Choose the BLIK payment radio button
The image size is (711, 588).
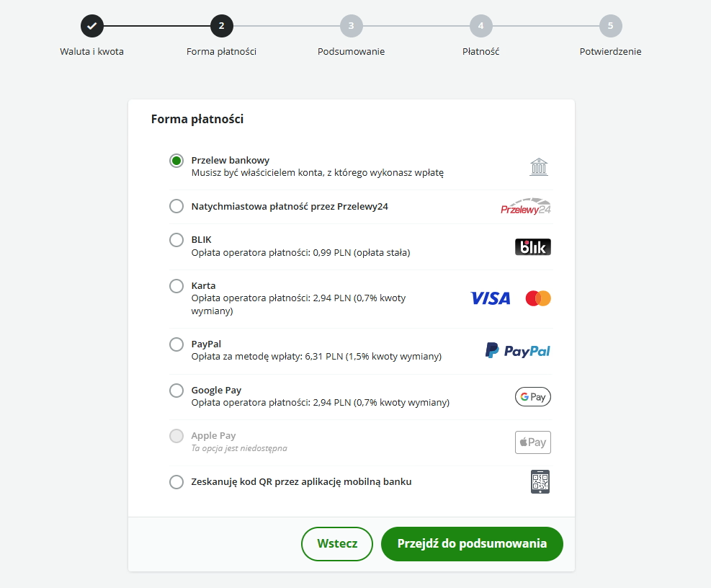[x=176, y=240]
